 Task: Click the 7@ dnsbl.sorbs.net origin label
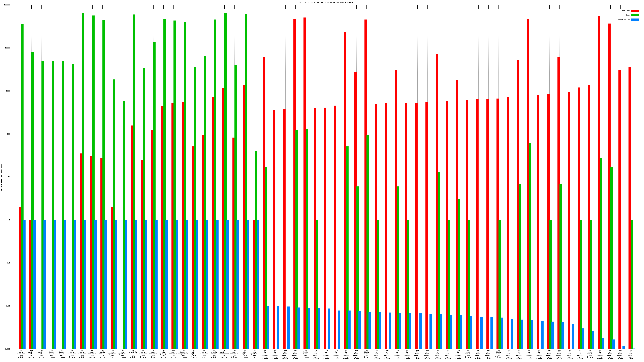[214, 354]
